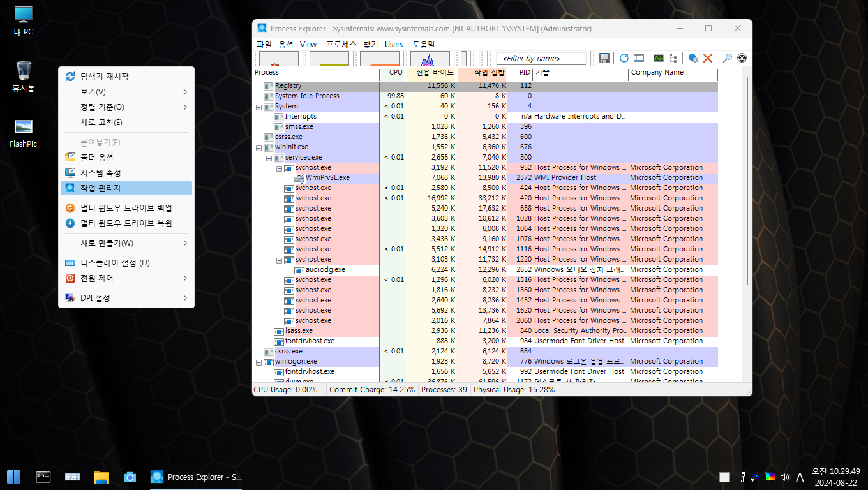Image resolution: width=868 pixels, height=490 pixels.
Task: Open File Explorer folder icon on taskbar
Action: pos(101,477)
